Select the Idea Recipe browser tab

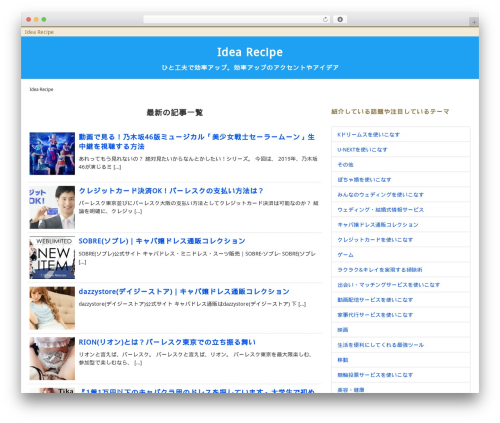pyautogui.click(x=39, y=32)
